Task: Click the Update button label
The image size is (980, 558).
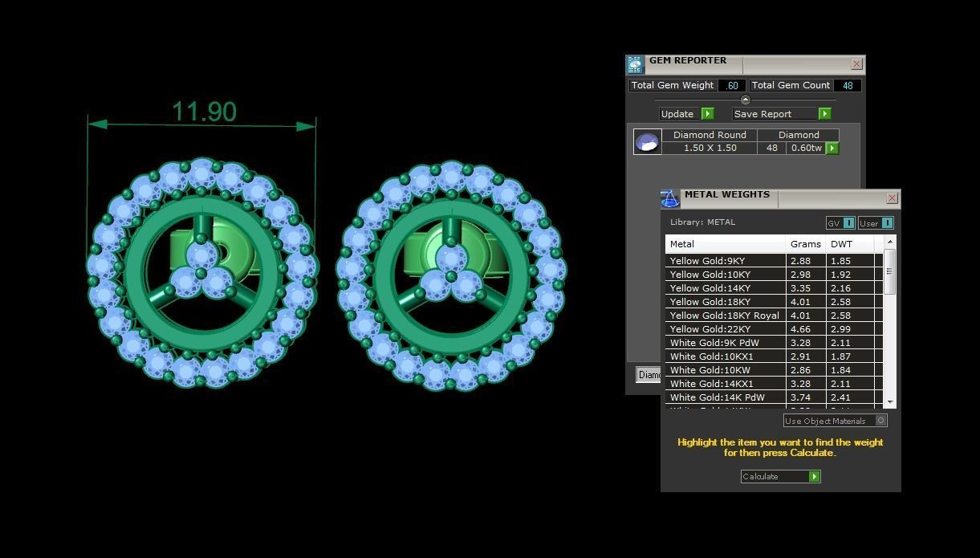Action: click(677, 114)
